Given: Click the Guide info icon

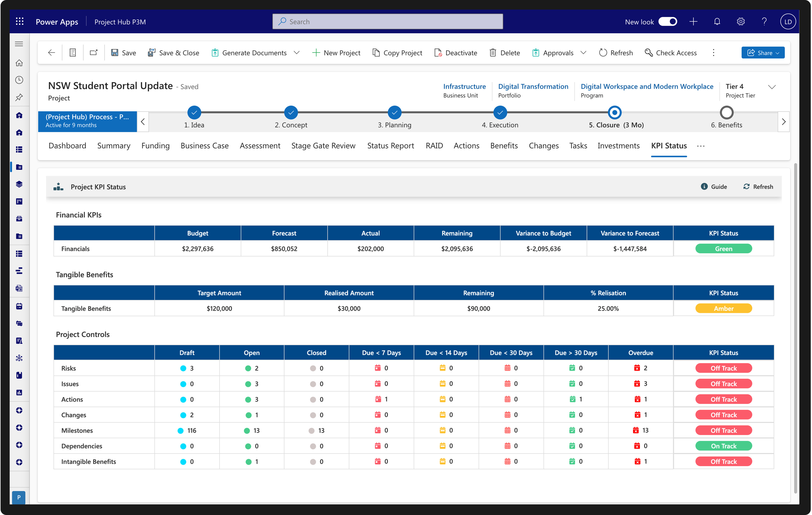Looking at the screenshot, I should tap(704, 187).
